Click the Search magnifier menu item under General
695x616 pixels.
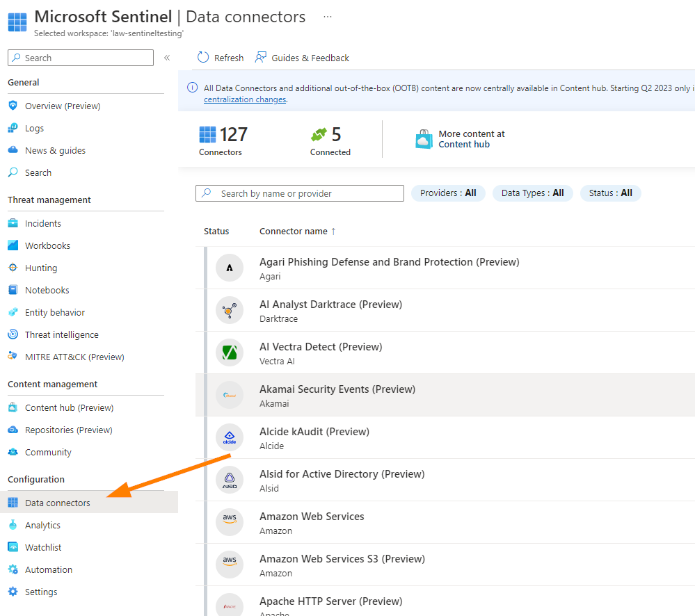[x=38, y=172]
